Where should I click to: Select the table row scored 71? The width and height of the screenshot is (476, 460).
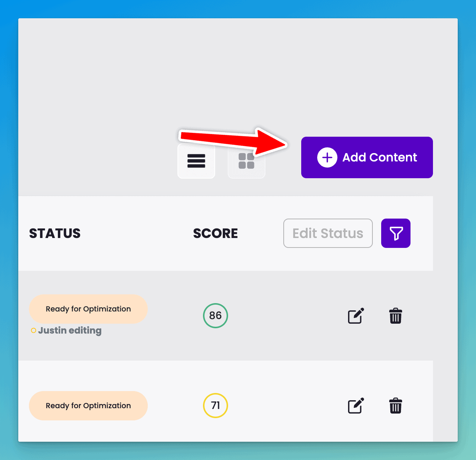[x=225, y=401]
